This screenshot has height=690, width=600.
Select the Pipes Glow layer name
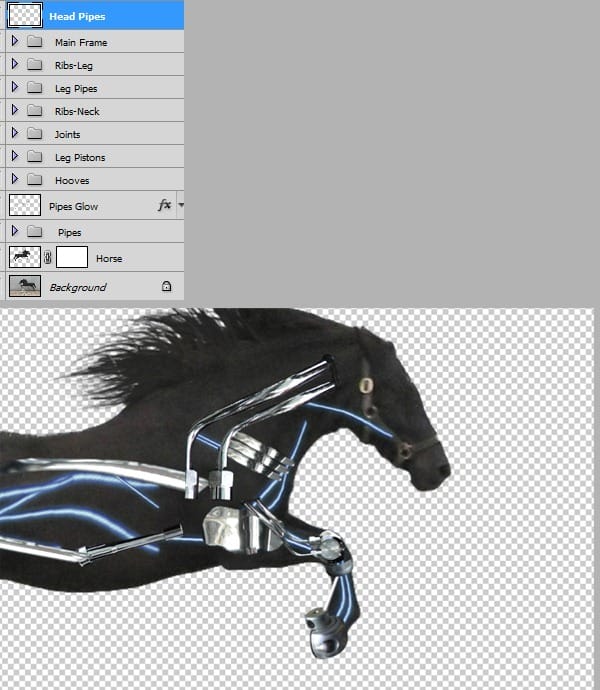(x=73, y=206)
